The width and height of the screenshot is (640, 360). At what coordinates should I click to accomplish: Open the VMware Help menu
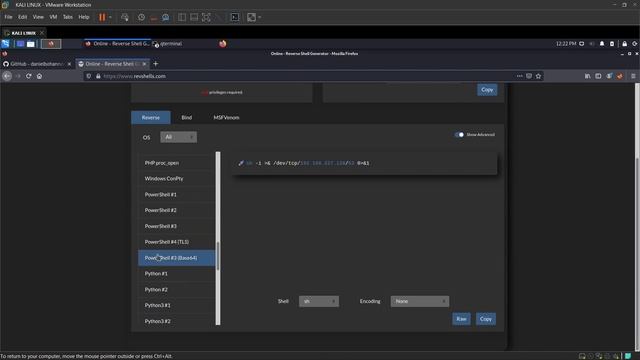(x=84, y=17)
